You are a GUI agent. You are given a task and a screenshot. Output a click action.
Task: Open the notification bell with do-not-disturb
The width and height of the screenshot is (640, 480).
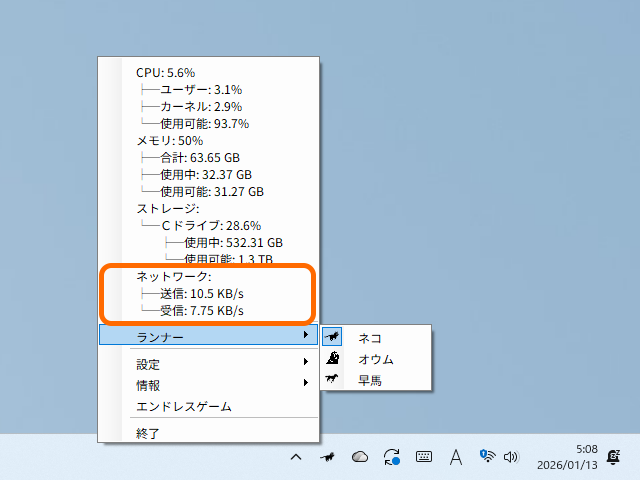click(613, 457)
